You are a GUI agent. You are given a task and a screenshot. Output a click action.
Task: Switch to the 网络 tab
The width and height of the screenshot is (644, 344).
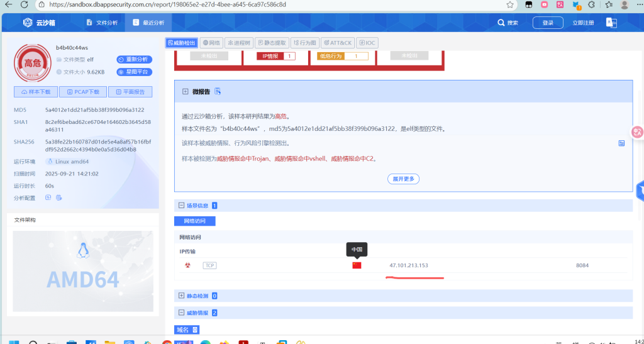coord(211,43)
